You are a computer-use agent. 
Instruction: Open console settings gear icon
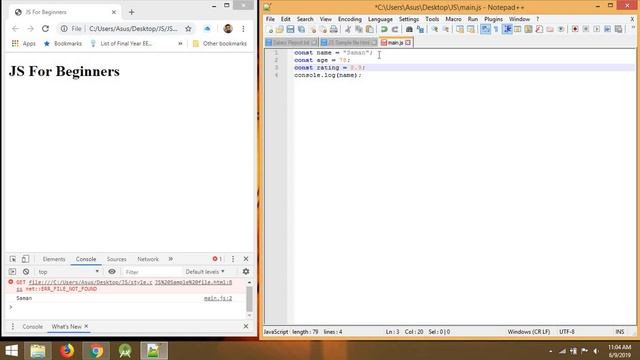(x=246, y=272)
